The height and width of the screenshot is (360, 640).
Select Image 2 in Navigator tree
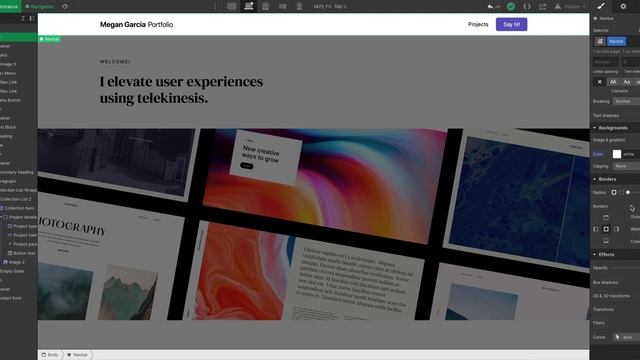(18, 262)
